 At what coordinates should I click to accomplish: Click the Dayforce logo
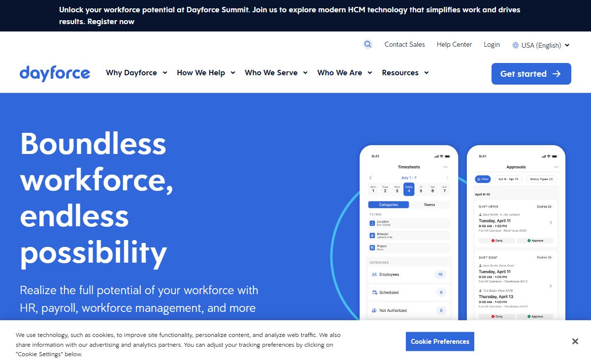coord(55,73)
